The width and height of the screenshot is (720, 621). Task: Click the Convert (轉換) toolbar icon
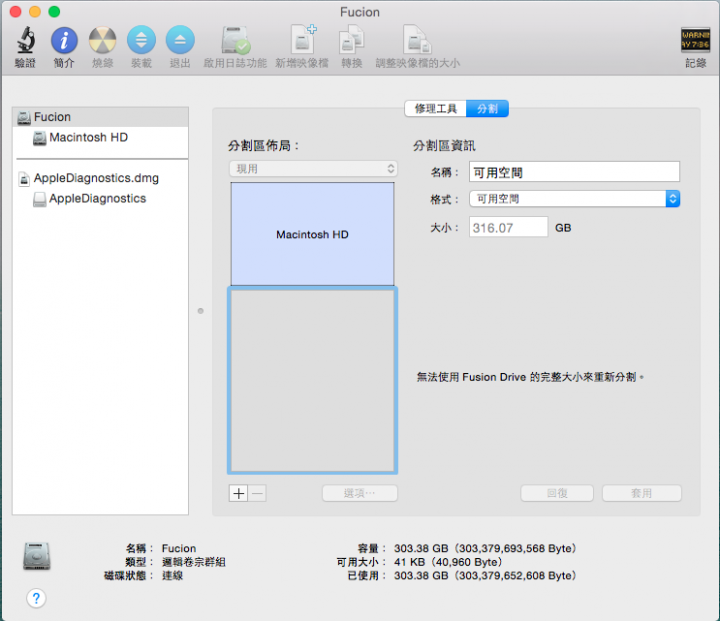point(352,40)
